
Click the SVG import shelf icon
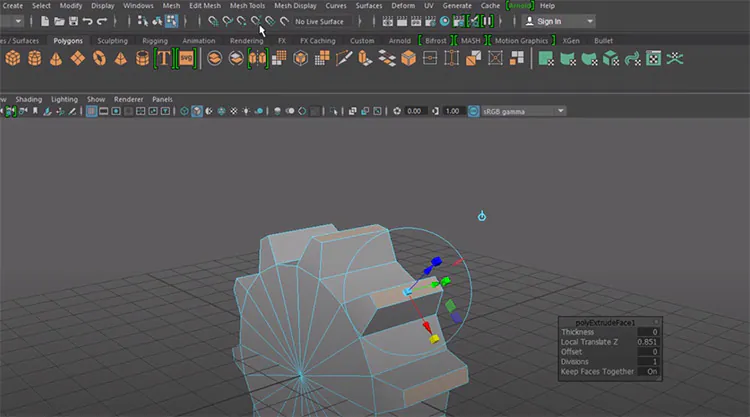click(x=187, y=59)
